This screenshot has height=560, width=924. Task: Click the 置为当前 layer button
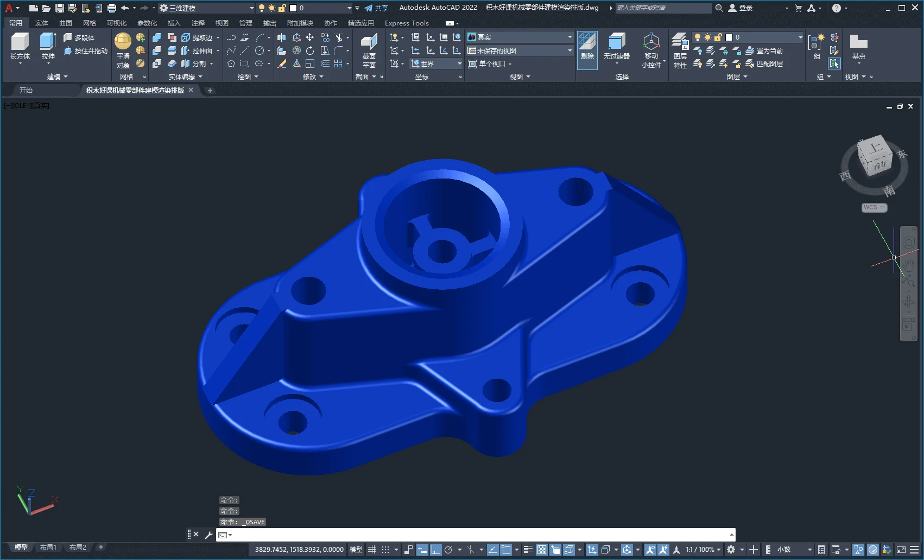coord(764,50)
